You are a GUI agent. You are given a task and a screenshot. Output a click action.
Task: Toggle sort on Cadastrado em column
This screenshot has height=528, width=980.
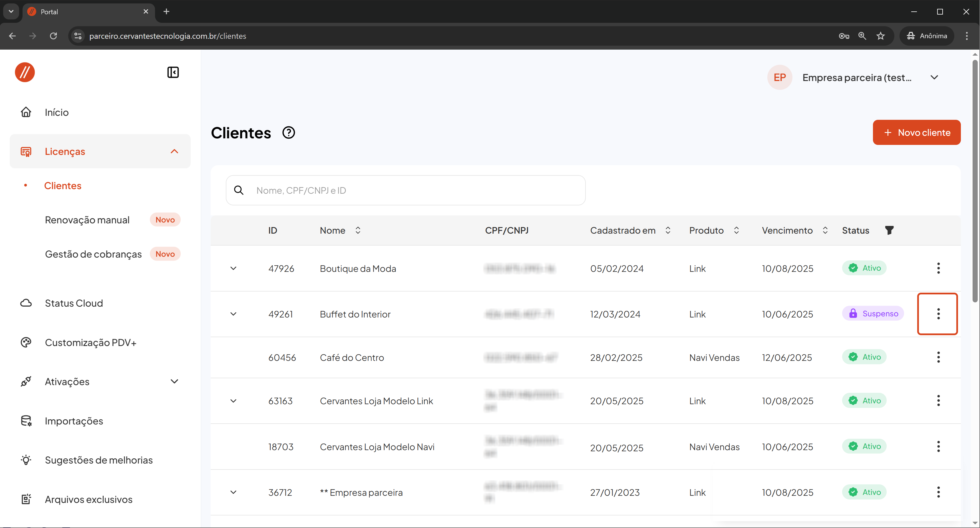click(668, 230)
